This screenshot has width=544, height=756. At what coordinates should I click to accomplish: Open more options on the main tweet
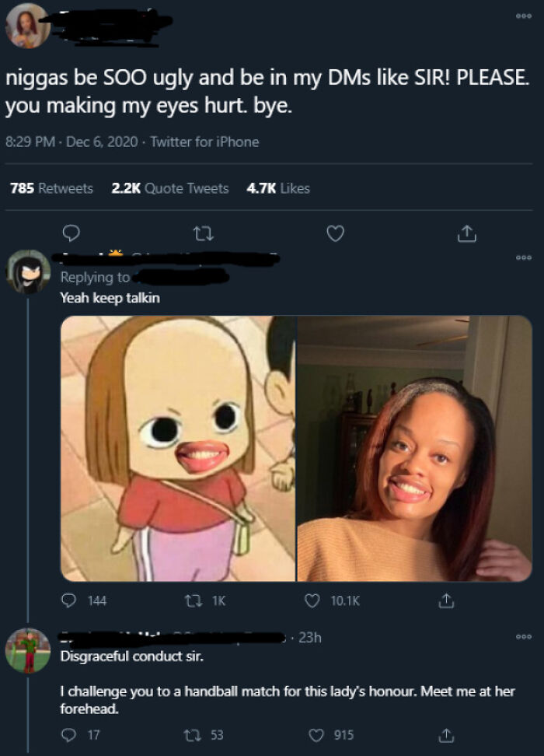click(523, 16)
